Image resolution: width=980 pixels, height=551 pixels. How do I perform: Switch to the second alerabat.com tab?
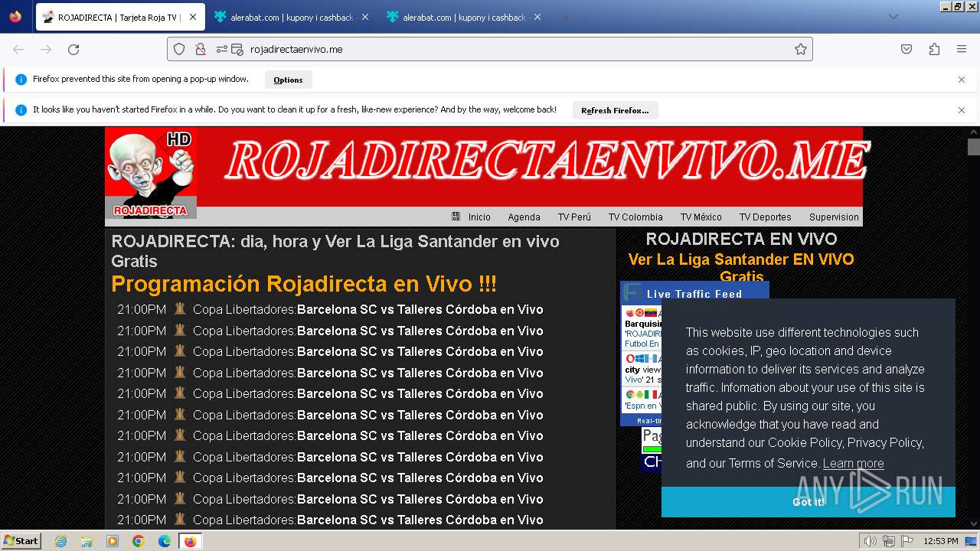point(464,17)
